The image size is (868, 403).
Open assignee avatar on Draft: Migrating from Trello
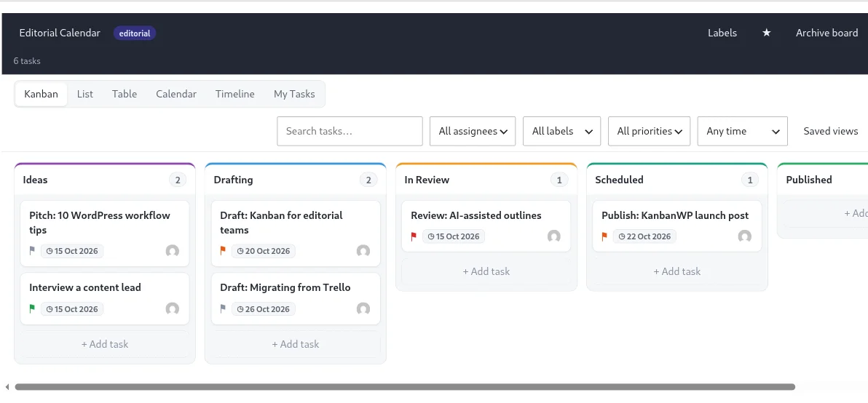pyautogui.click(x=363, y=309)
